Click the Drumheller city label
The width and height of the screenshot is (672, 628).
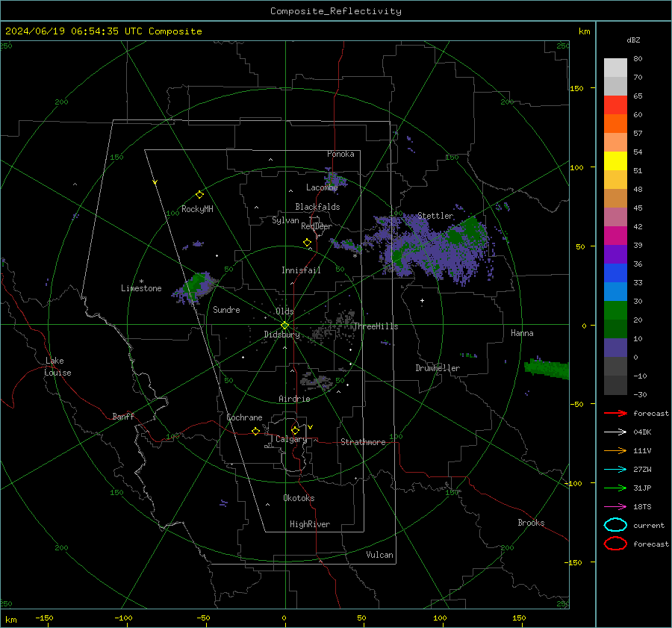point(438,368)
